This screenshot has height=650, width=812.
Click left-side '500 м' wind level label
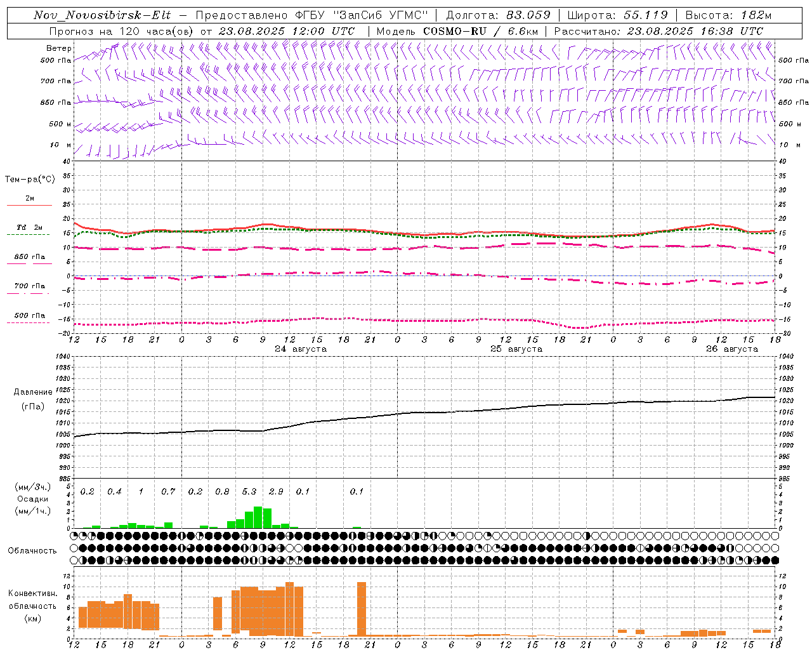click(x=60, y=124)
